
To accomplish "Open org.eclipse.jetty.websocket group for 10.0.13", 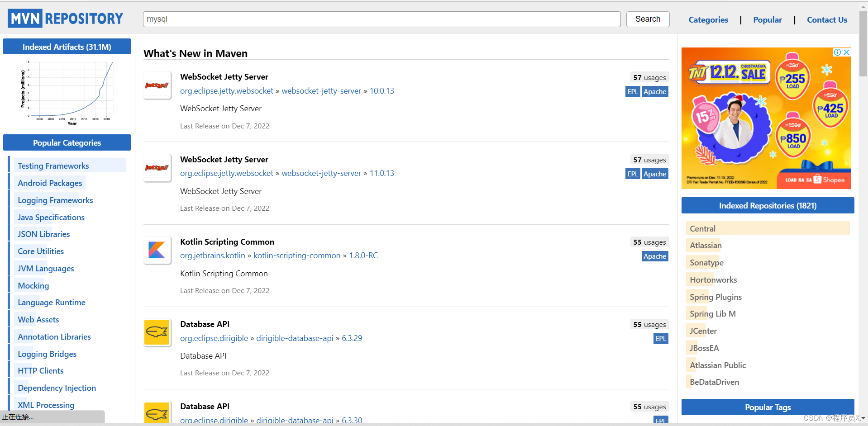I will pos(227,91).
